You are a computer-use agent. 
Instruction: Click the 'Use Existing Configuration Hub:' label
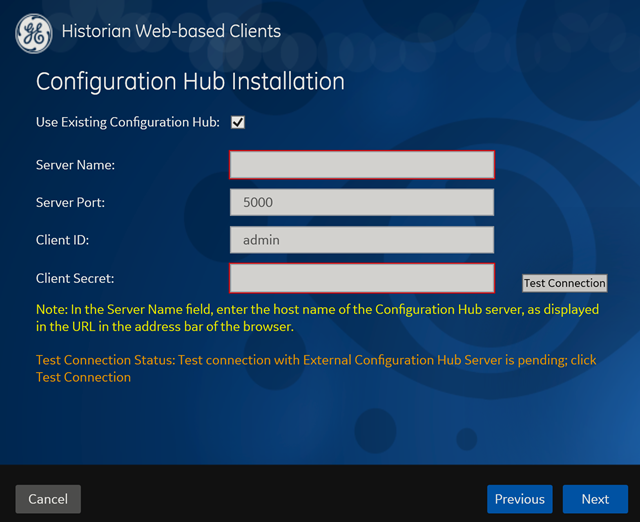pyautogui.click(x=128, y=122)
